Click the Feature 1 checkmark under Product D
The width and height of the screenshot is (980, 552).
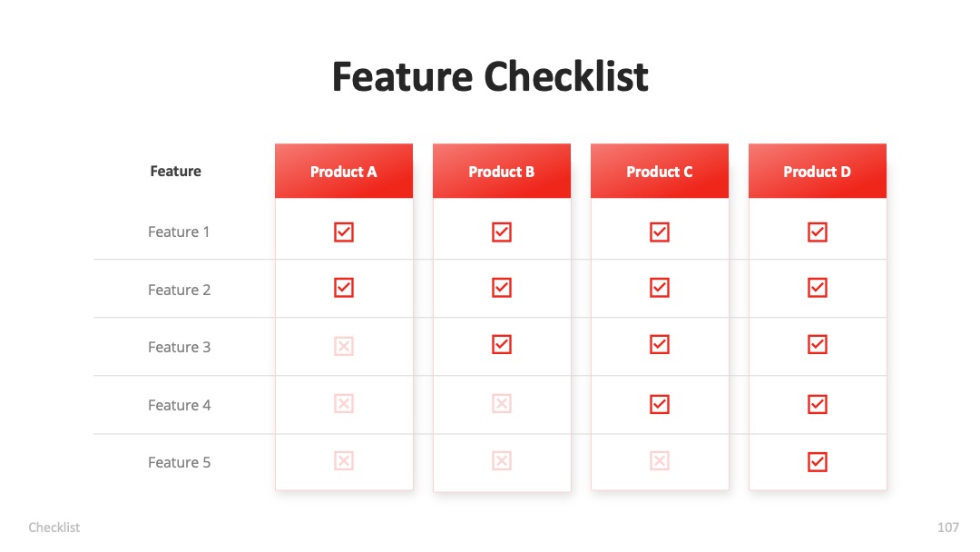click(817, 232)
